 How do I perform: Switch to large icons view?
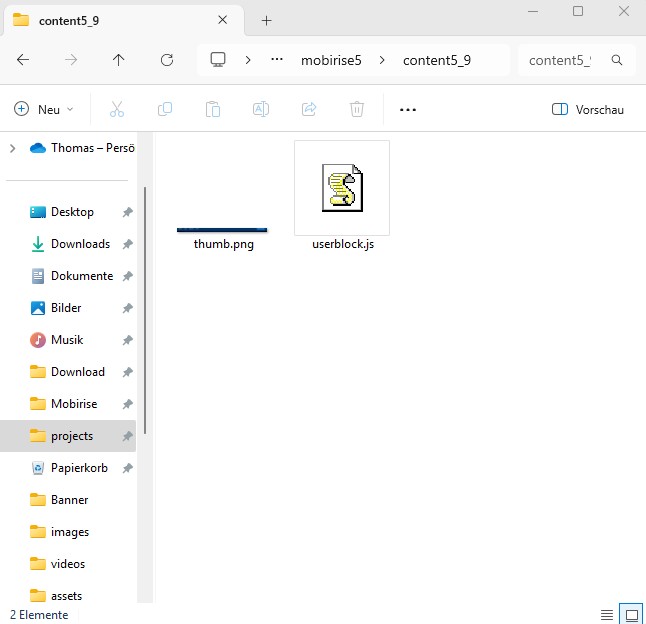631,614
